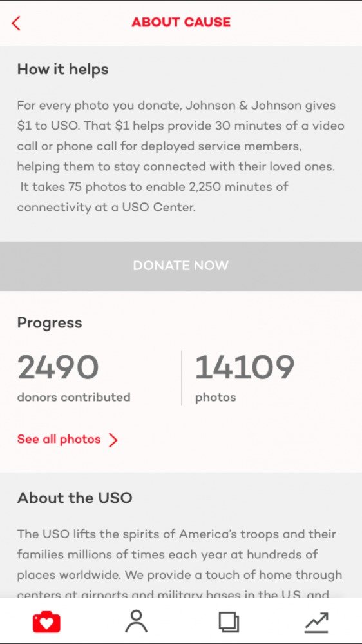
Task: Open the trending chart stats tab
Action: point(316,622)
